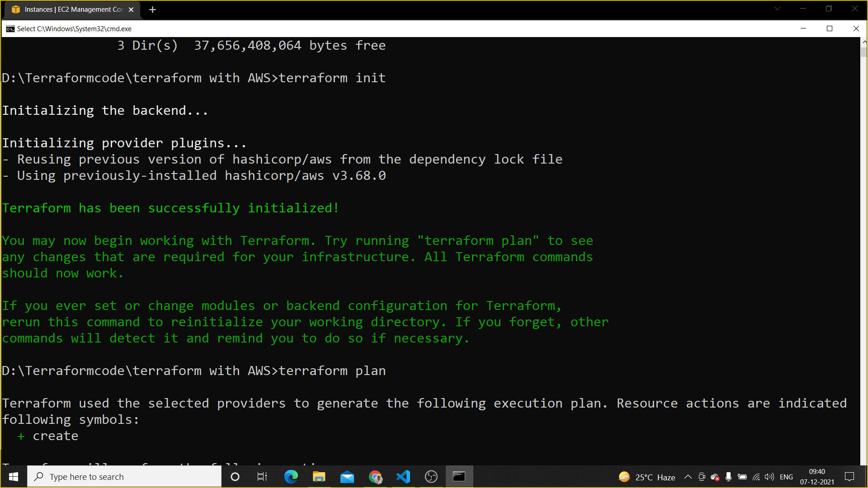Open Visual Studio Code from taskbar
This screenshot has width=868, height=488.
tap(403, 477)
